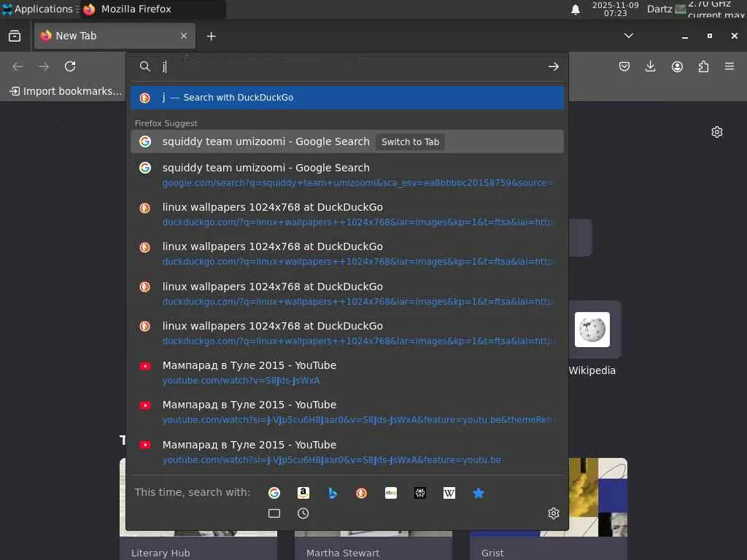Open search settings gear in dropdown
The image size is (747, 560).
pyautogui.click(x=553, y=513)
